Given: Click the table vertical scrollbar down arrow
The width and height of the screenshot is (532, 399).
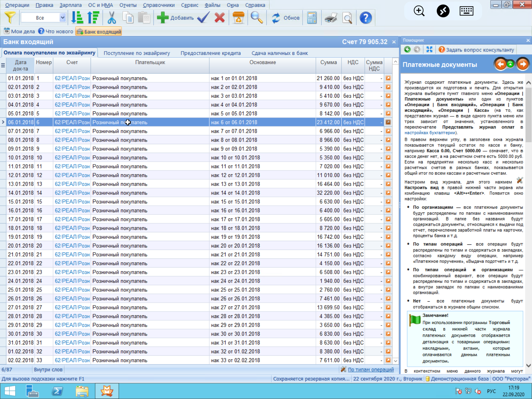Looking at the screenshot, I should [x=395, y=361].
